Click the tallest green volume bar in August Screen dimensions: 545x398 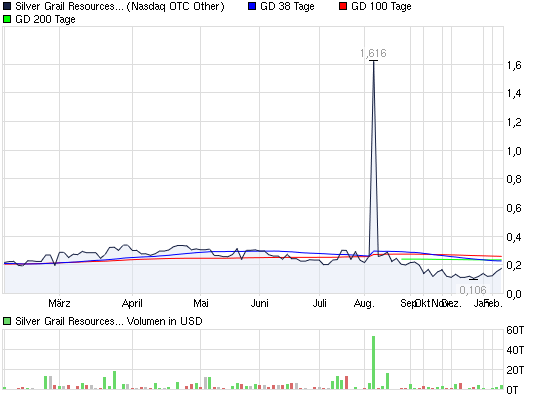tap(374, 362)
